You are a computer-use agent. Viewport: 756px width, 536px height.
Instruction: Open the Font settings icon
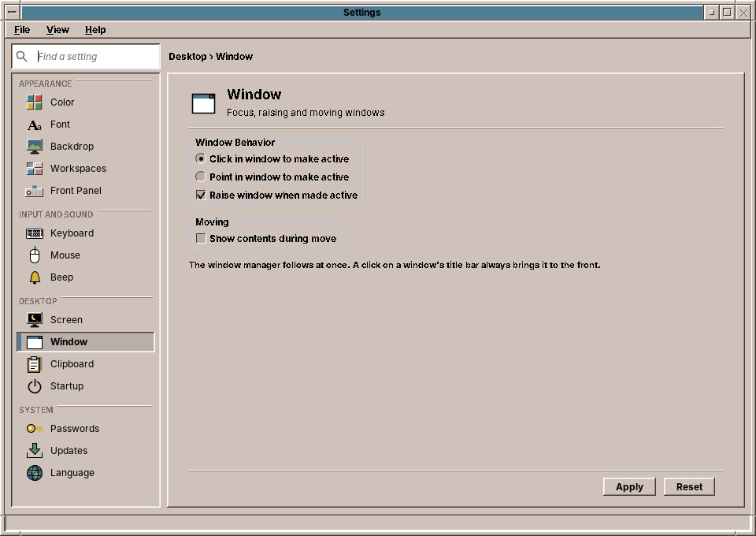click(x=34, y=125)
